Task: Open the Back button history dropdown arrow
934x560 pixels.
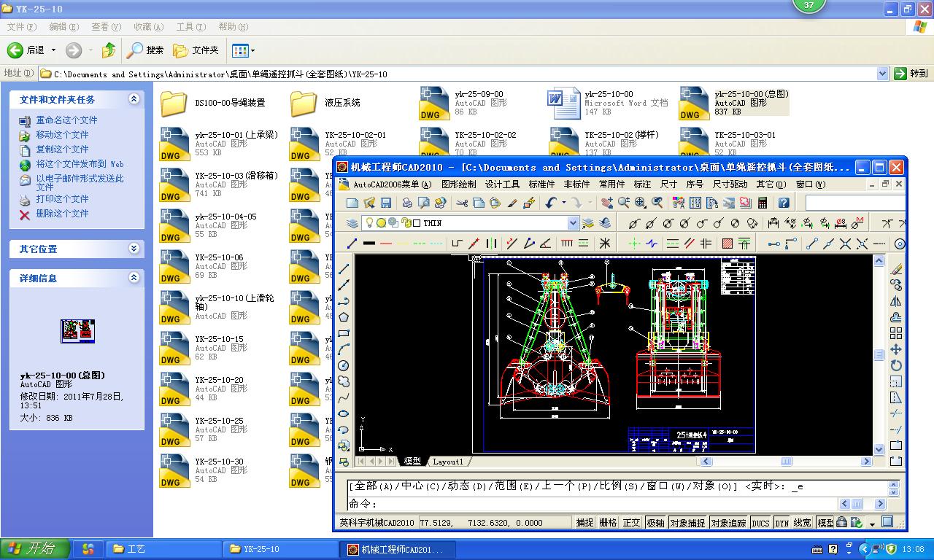Action: click(53, 50)
